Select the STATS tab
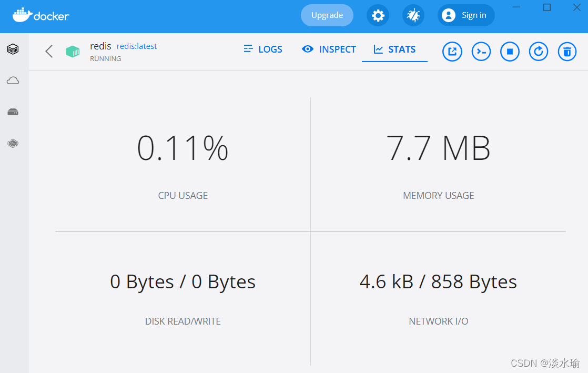Image resolution: width=588 pixels, height=373 pixels. pyautogui.click(x=394, y=49)
